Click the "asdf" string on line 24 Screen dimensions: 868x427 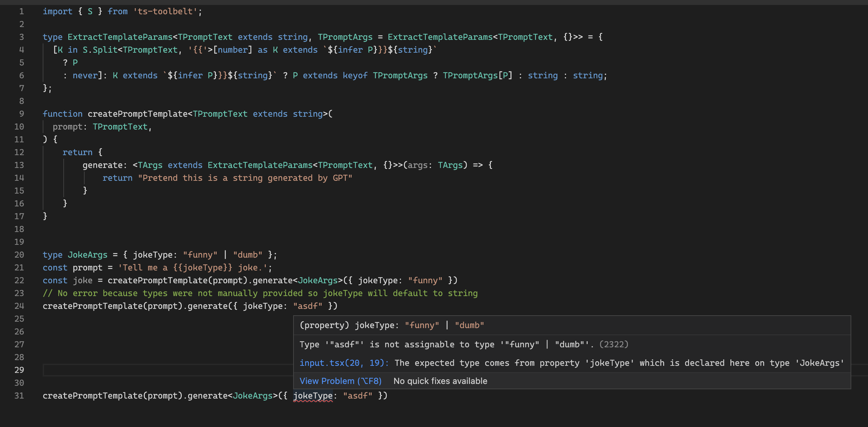pyautogui.click(x=308, y=306)
